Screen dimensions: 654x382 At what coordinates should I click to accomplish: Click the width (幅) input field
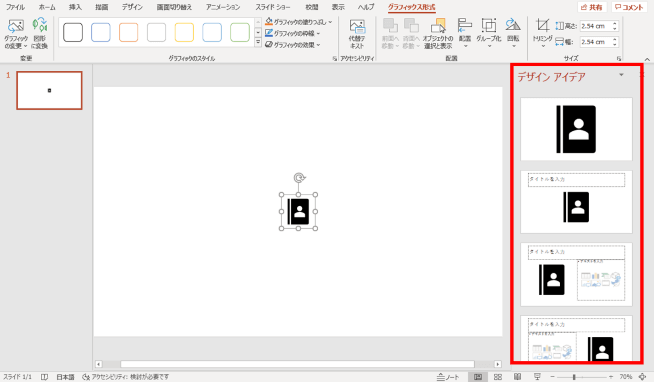coord(595,42)
